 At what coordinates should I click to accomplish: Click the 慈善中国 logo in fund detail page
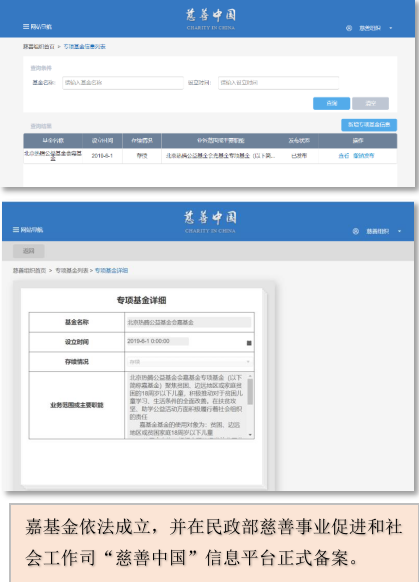coord(210,222)
